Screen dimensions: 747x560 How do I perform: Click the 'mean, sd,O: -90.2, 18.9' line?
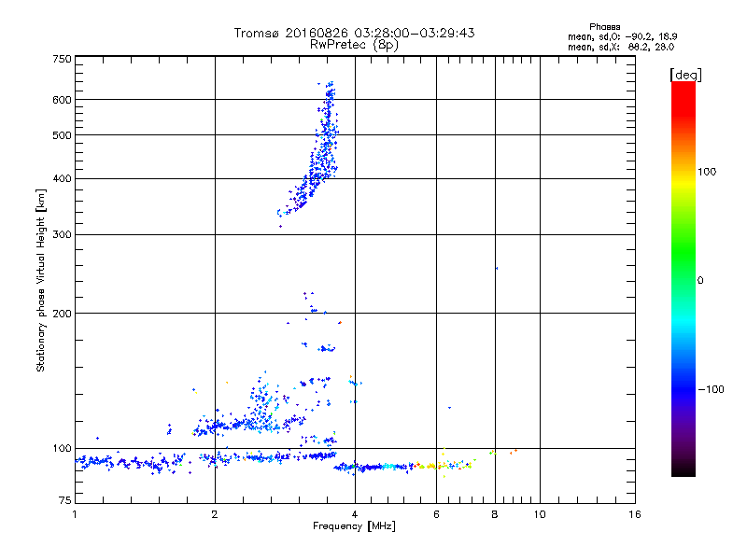tap(622, 36)
